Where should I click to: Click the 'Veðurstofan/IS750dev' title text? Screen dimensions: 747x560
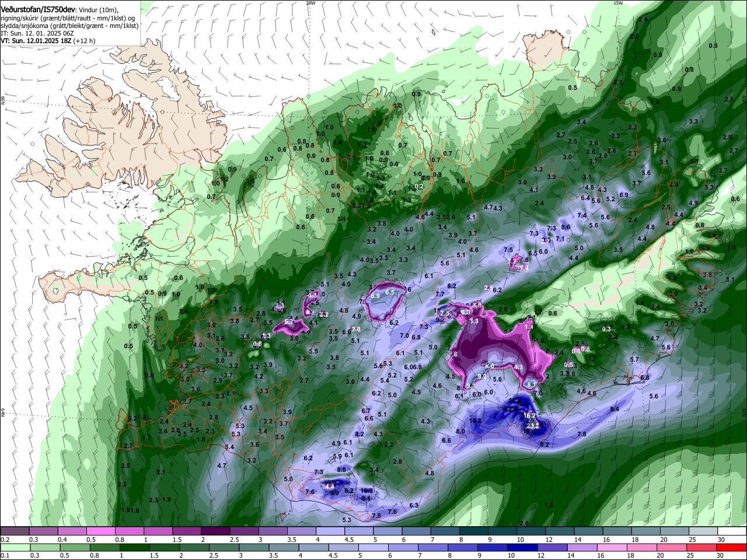click(x=38, y=10)
